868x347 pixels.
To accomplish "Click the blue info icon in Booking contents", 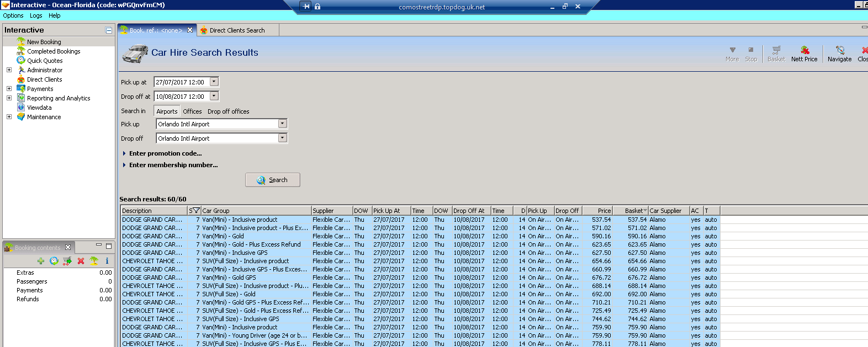I will tap(107, 261).
